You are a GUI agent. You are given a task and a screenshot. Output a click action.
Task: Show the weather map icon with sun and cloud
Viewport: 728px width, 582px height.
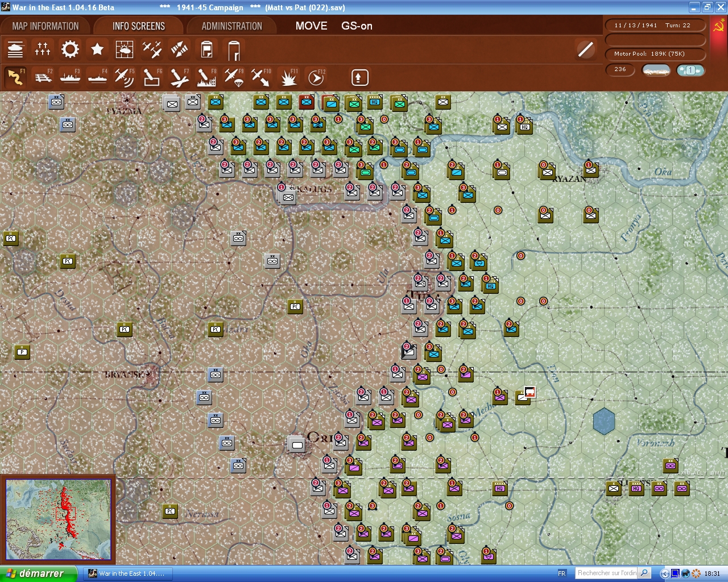125,49
